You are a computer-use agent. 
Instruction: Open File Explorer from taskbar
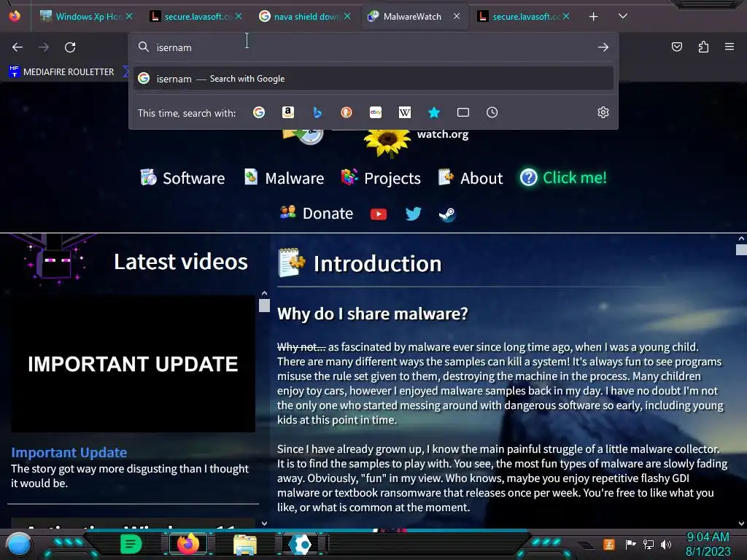tap(245, 545)
